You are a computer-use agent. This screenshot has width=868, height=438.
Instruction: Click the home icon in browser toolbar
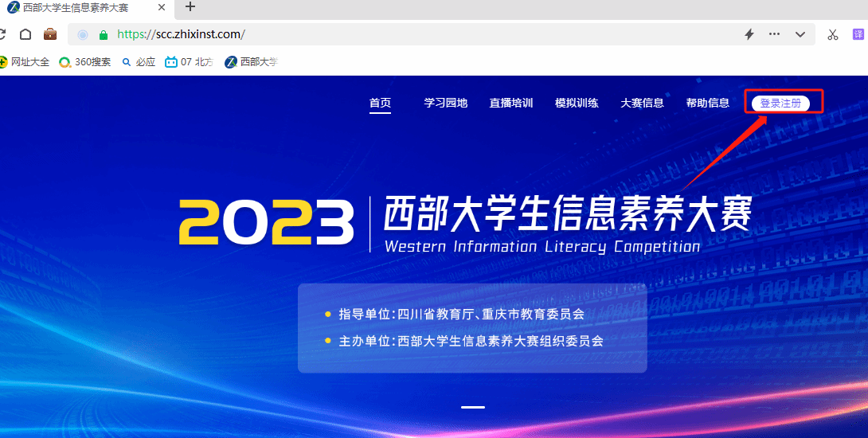[x=25, y=34]
